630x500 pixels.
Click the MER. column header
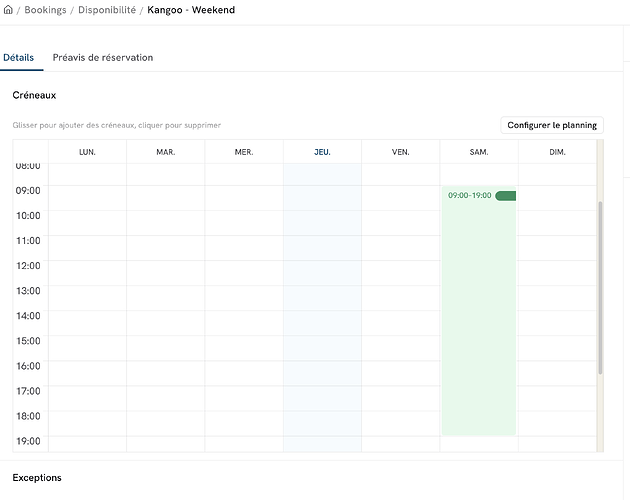click(244, 152)
